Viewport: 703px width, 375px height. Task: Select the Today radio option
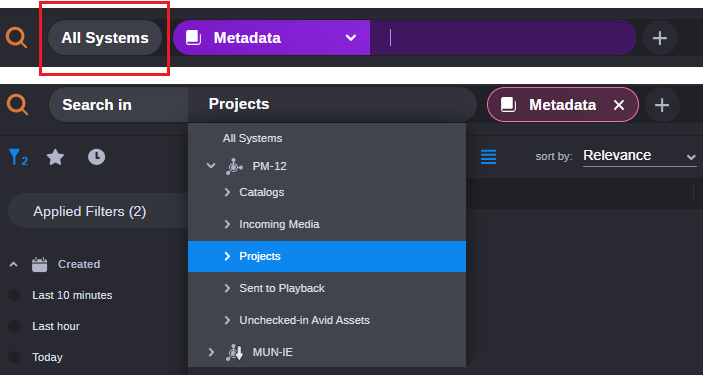(x=14, y=357)
